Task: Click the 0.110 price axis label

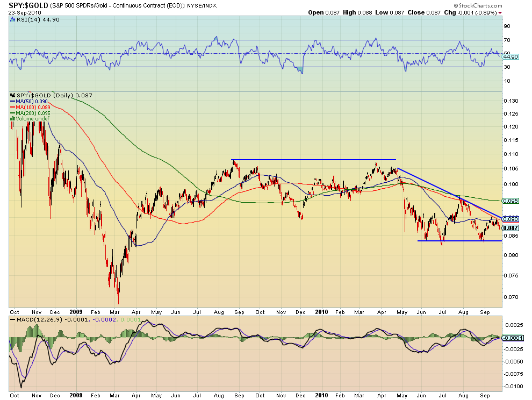Action: 511,154
